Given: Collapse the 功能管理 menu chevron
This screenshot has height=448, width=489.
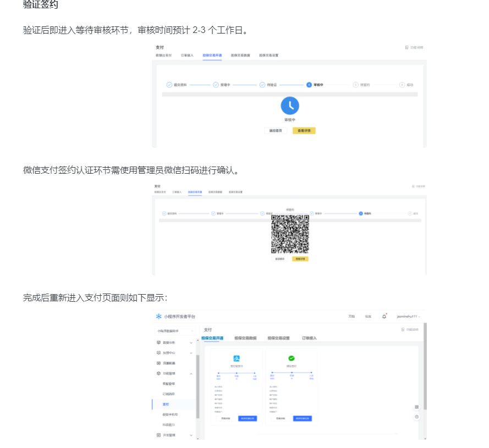Looking at the screenshot, I should pos(191,373).
